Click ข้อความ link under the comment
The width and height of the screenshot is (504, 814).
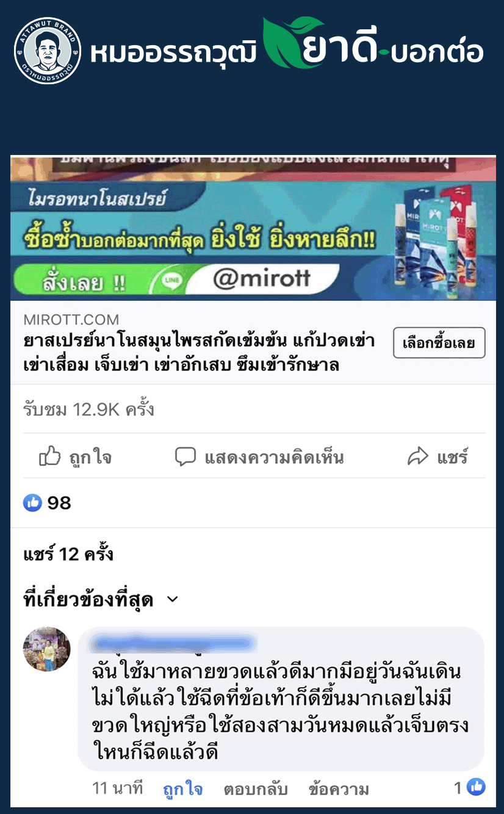click(x=339, y=788)
